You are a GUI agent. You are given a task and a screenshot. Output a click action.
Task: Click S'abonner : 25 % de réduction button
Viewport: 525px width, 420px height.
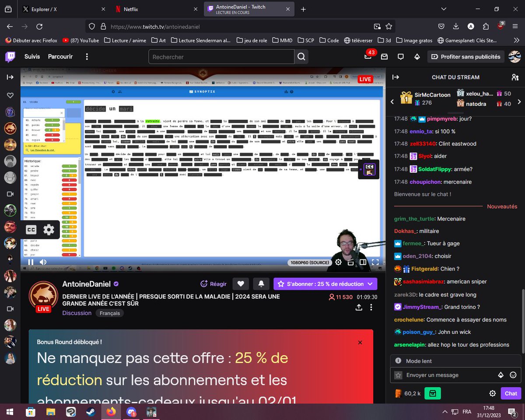(325, 284)
